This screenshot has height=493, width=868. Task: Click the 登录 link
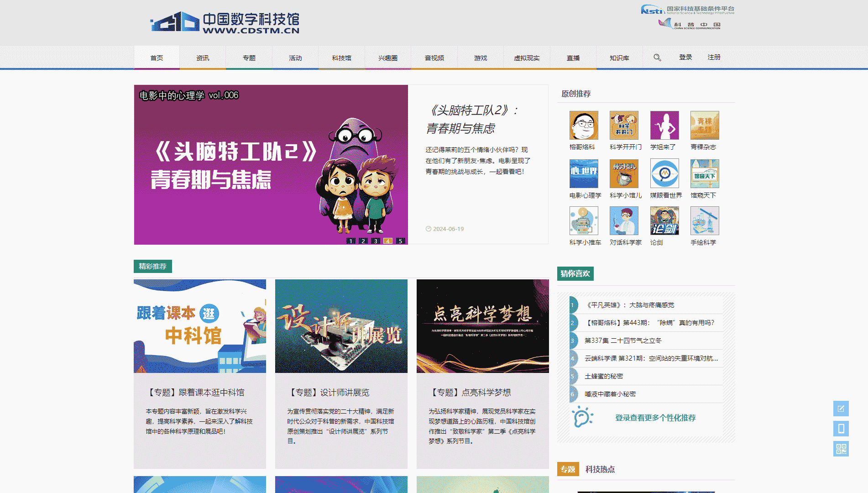(685, 57)
